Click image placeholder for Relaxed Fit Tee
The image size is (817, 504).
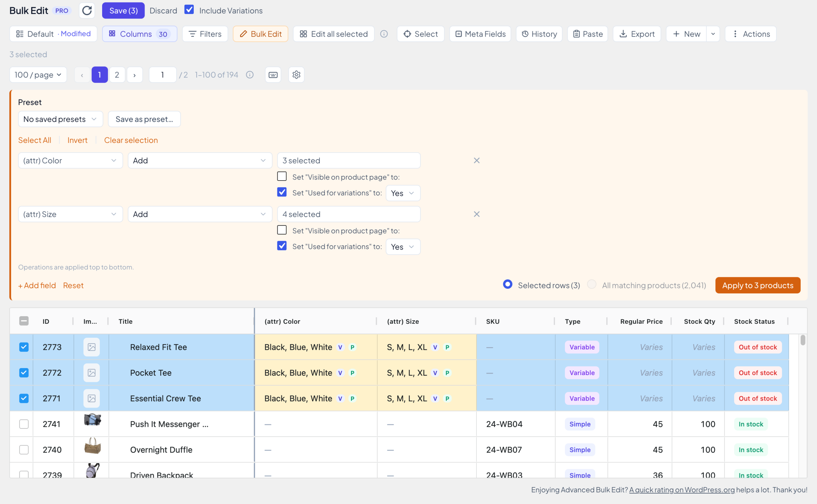[x=91, y=347]
